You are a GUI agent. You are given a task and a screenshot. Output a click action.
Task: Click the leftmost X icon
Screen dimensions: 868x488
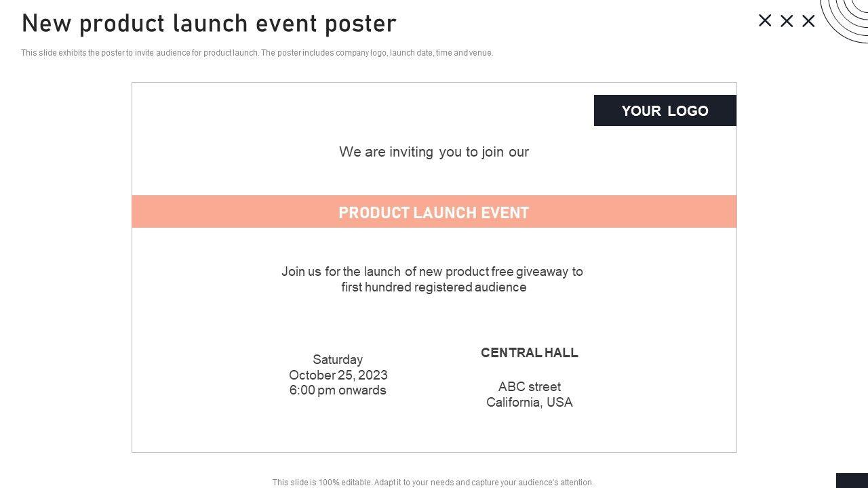point(765,20)
